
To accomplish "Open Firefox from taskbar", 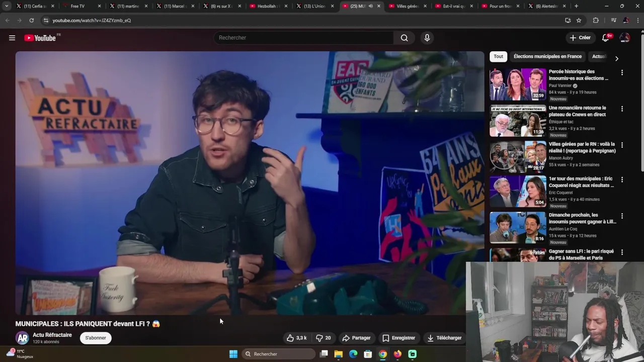I will (x=397, y=354).
